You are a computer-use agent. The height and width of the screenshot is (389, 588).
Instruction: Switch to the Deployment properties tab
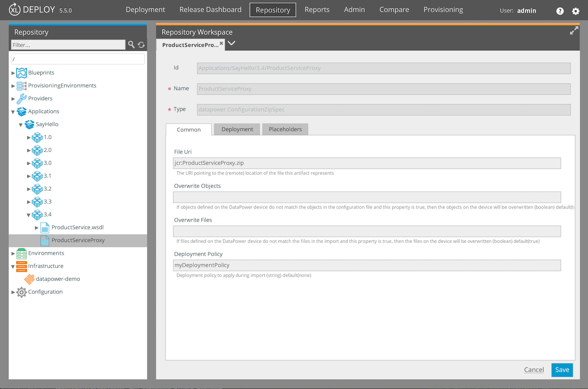(x=237, y=129)
